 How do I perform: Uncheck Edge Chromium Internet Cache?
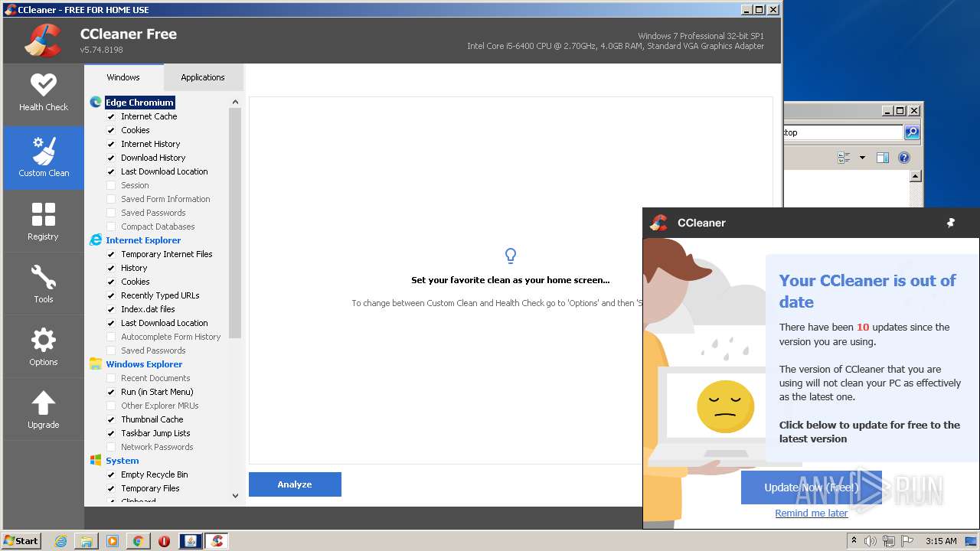tap(111, 116)
